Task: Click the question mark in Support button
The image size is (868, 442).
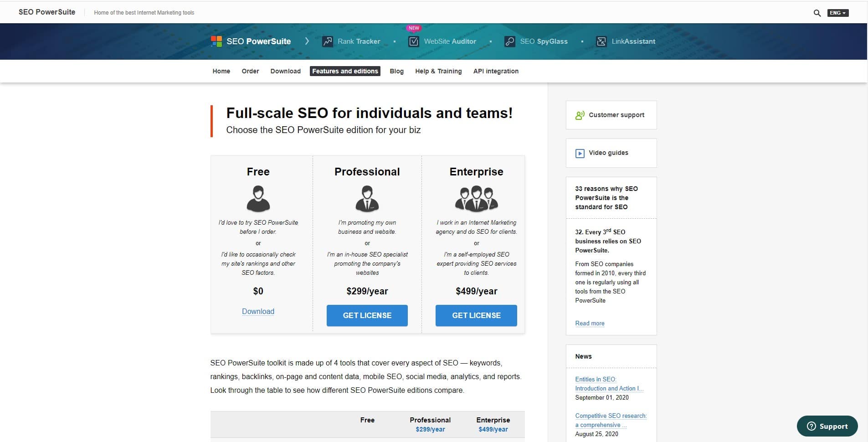Action: (812, 426)
